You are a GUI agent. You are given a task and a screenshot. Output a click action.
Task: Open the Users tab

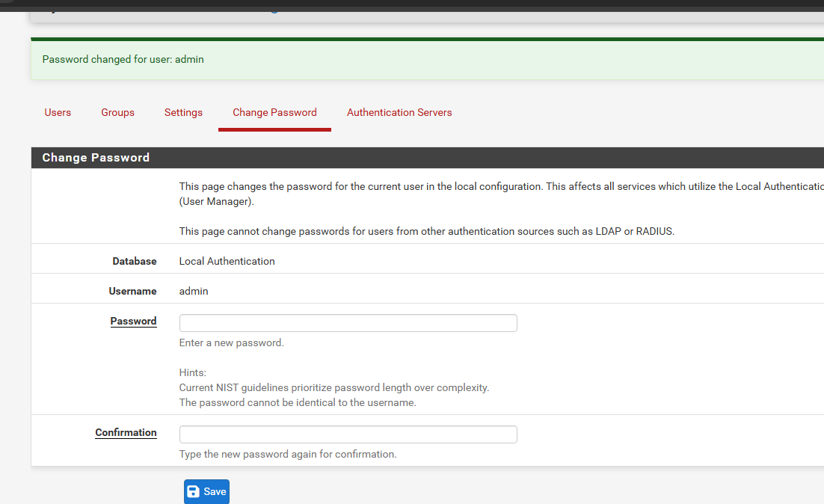(x=58, y=112)
